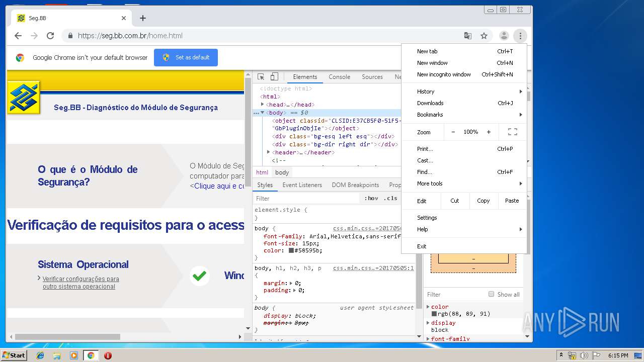
Task: Click the red Opera icon in the taskbar
Action: (x=108, y=355)
